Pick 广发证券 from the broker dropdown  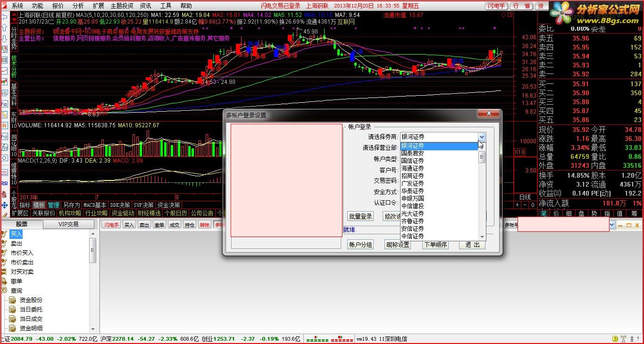[413, 183]
